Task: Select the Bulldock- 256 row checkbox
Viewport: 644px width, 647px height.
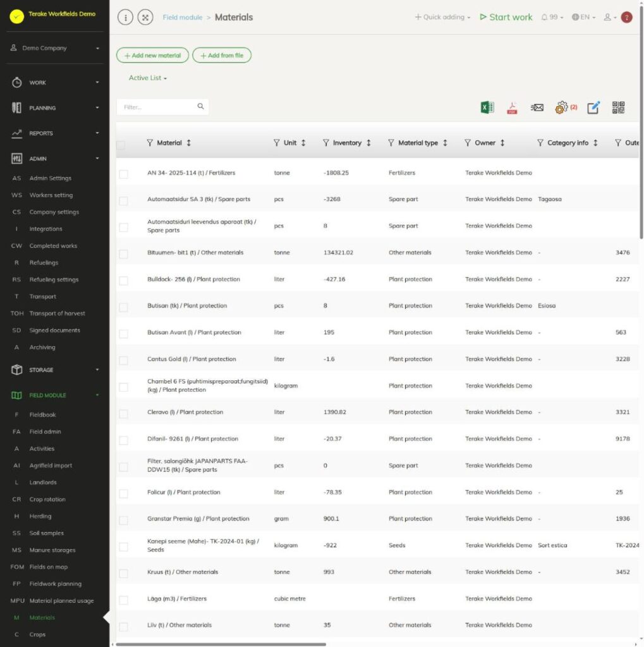Action: pos(123,281)
